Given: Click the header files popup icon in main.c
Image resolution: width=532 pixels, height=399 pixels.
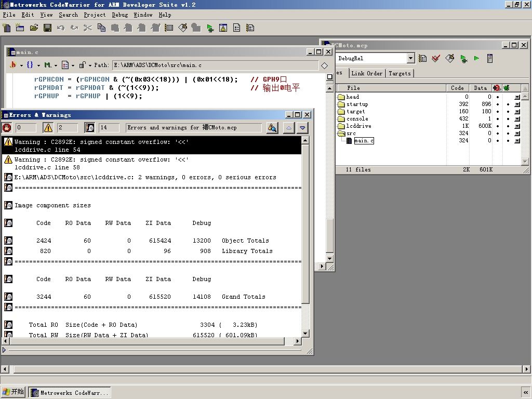Looking at the screenshot, I should (x=13, y=65).
